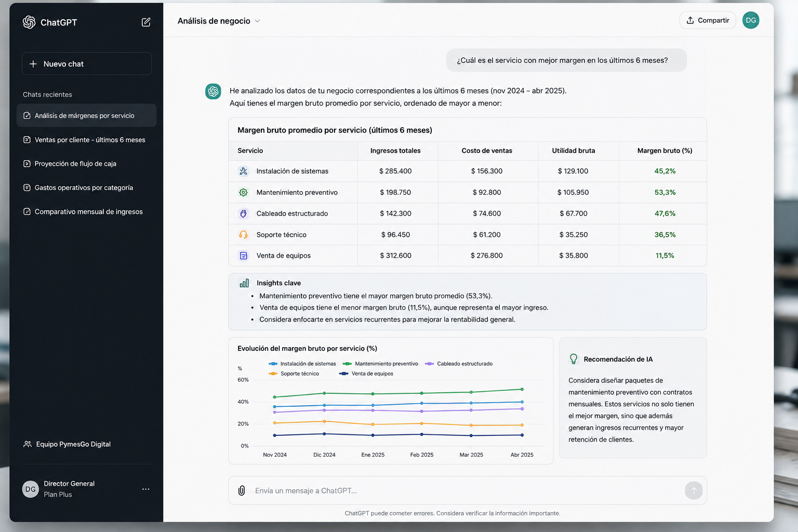Click the $ 285.400 ingresos cell

point(395,171)
